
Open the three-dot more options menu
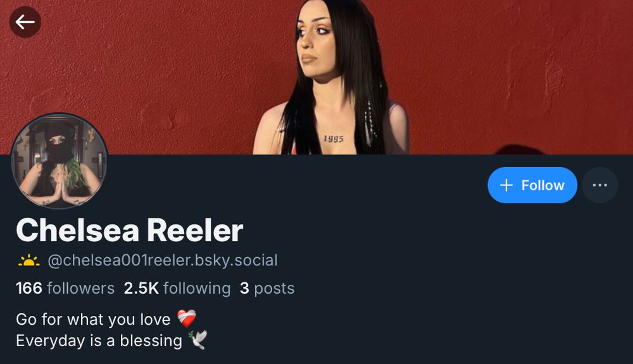click(599, 185)
